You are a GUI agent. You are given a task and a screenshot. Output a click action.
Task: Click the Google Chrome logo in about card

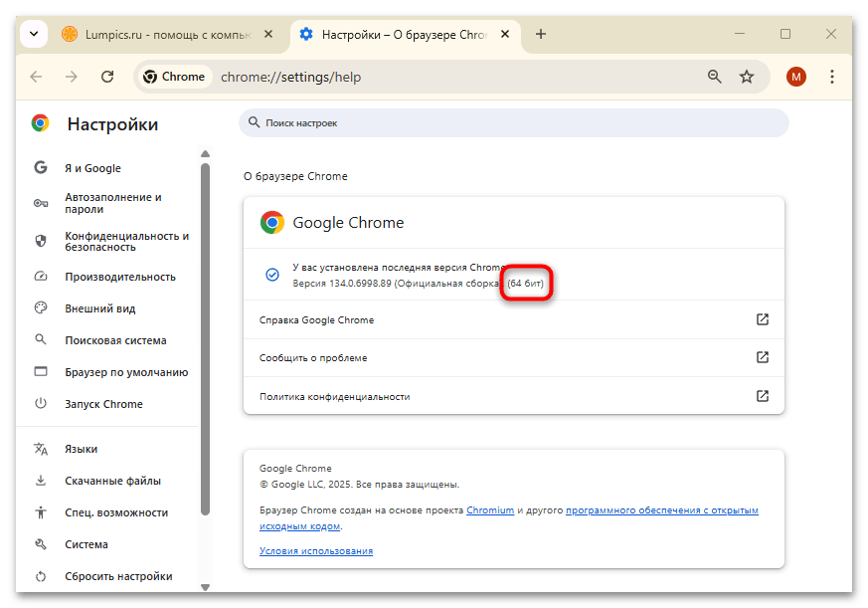(272, 222)
